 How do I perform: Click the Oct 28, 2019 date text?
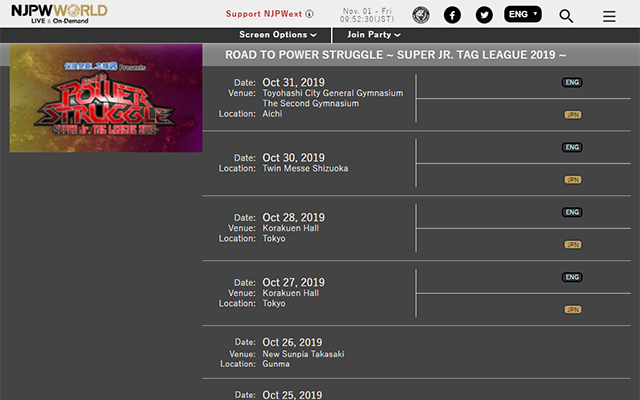[293, 217]
